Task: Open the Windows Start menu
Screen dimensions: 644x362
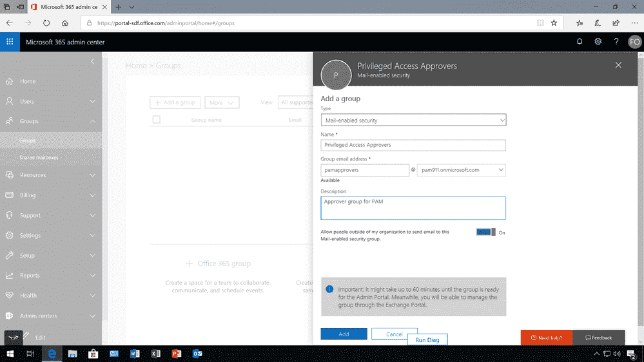Action: (10, 354)
